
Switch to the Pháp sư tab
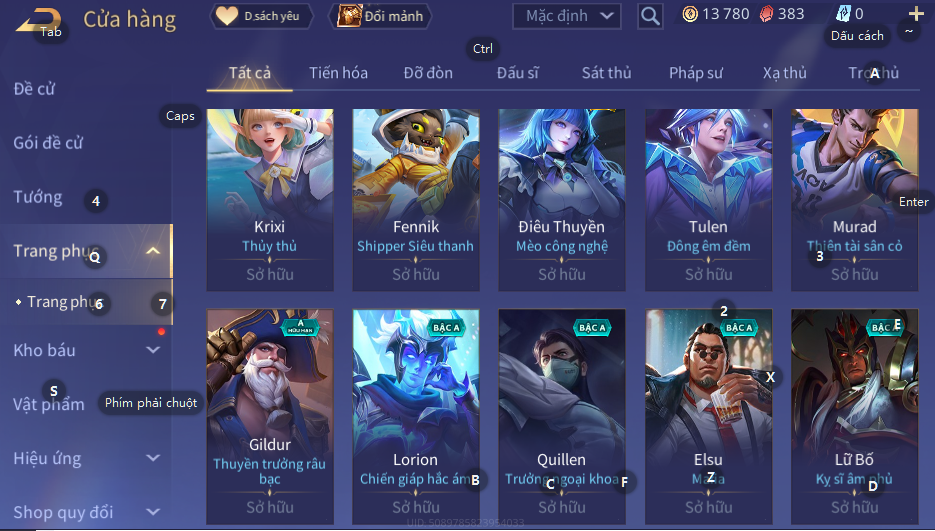[x=696, y=73]
